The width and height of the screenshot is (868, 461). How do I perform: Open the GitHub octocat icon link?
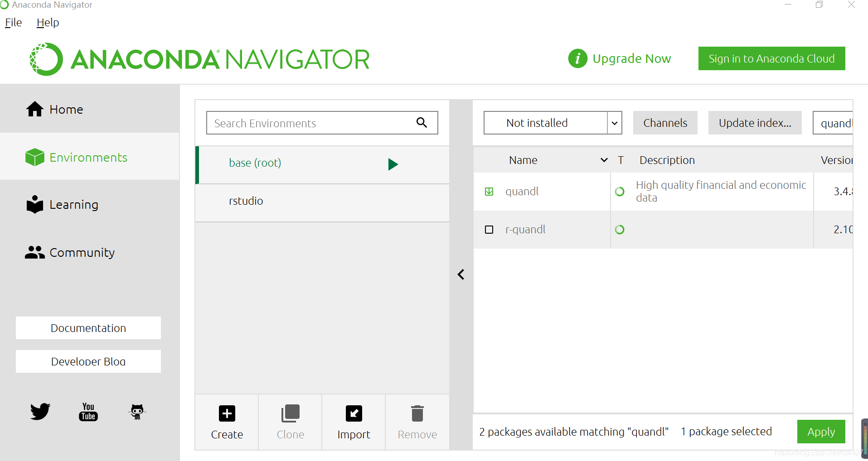pyautogui.click(x=137, y=412)
